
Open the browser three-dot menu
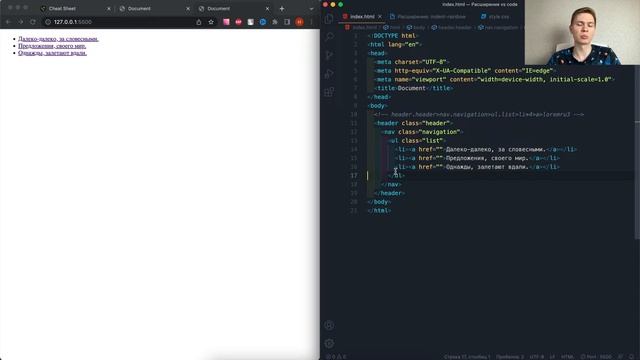click(311, 22)
